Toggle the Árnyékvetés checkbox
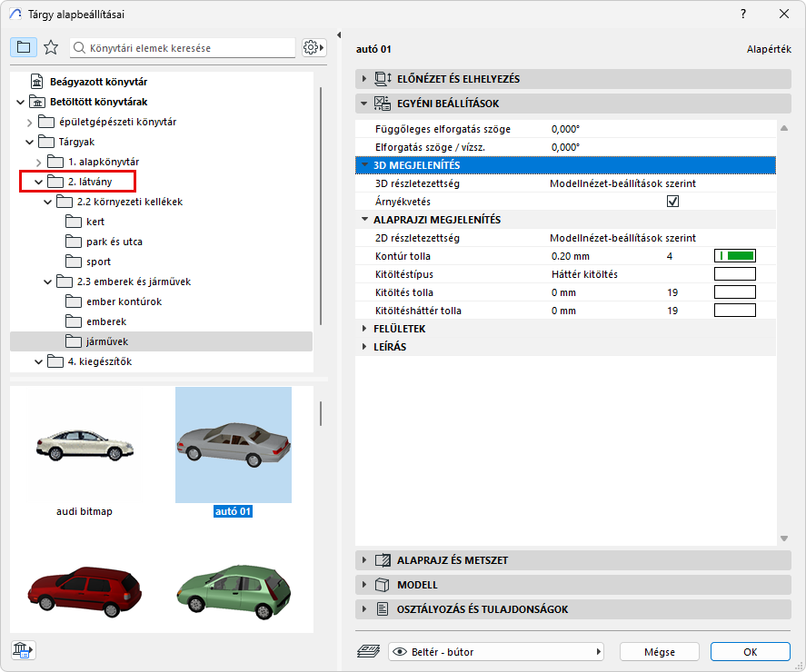This screenshot has width=806, height=672. tap(672, 202)
